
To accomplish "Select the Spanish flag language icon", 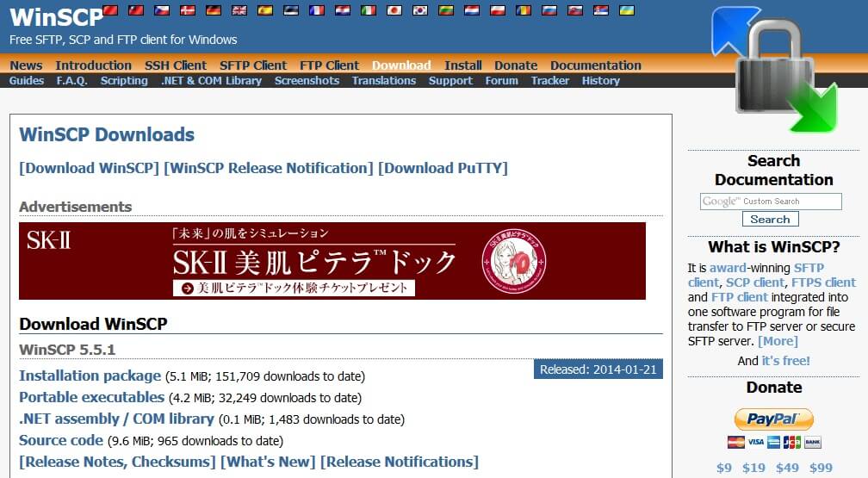I will coord(265,10).
